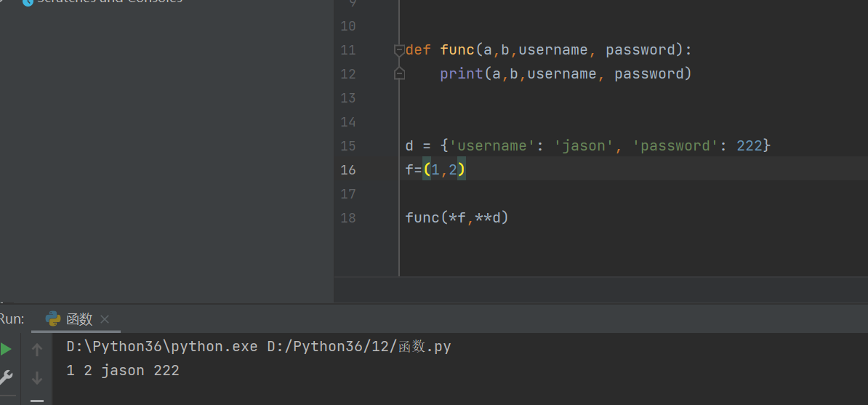Click the python.exe command line in the console

tap(259, 347)
